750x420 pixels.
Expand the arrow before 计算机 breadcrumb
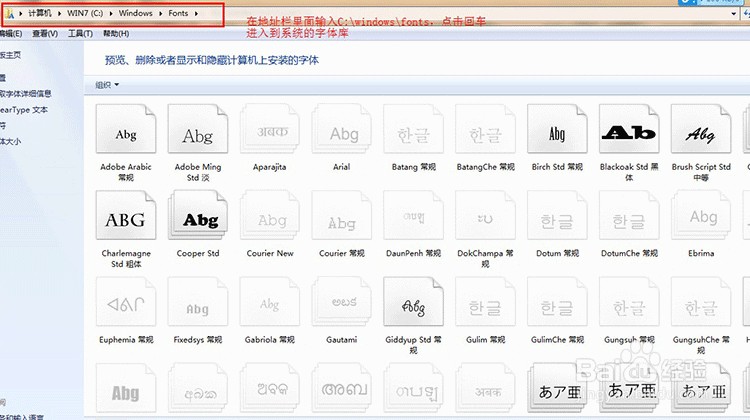21,13
